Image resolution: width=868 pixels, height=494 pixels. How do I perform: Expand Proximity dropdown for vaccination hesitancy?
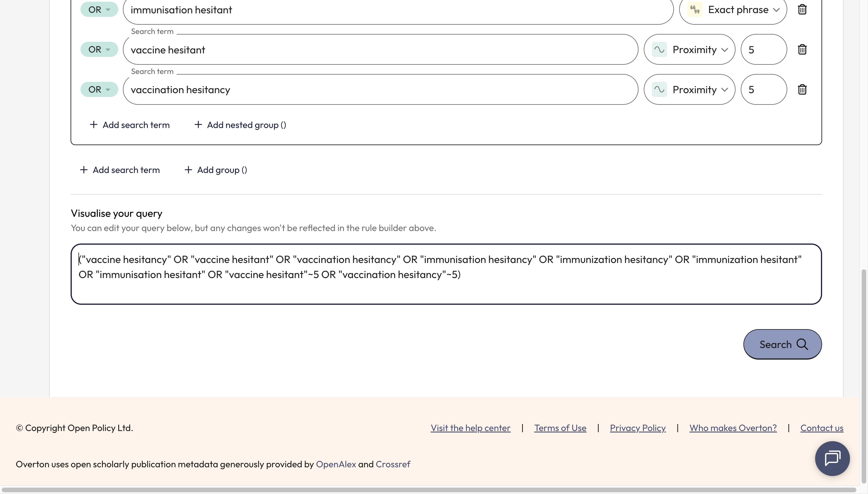[689, 89]
